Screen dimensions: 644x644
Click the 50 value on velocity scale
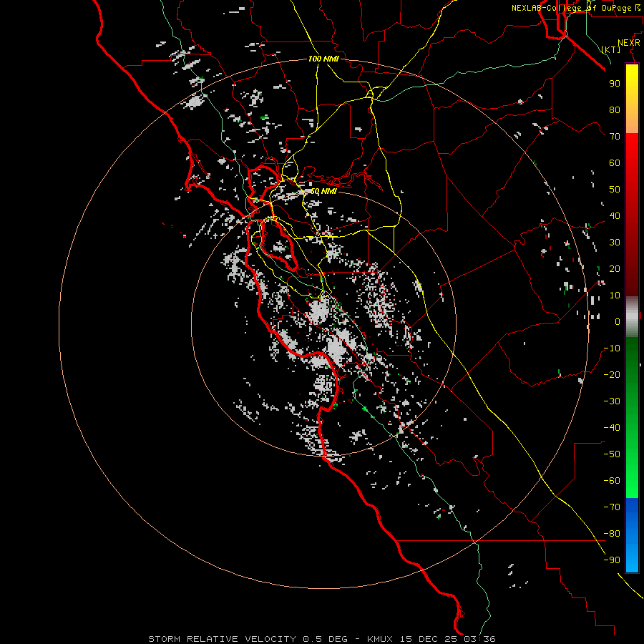[x=615, y=190]
